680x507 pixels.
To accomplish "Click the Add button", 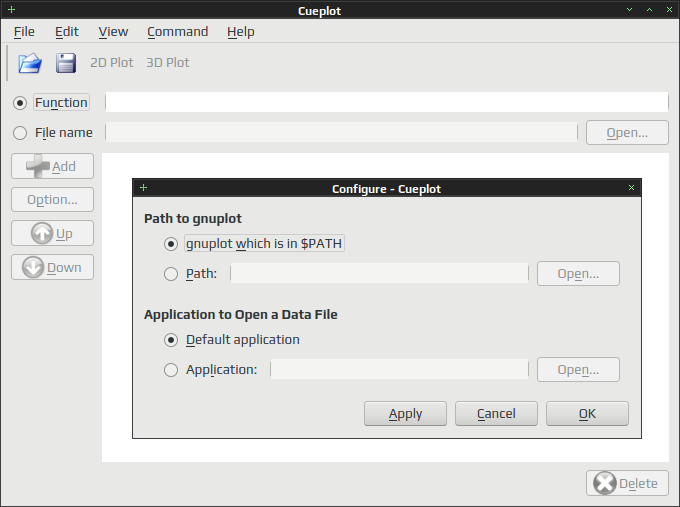I will pyautogui.click(x=52, y=166).
